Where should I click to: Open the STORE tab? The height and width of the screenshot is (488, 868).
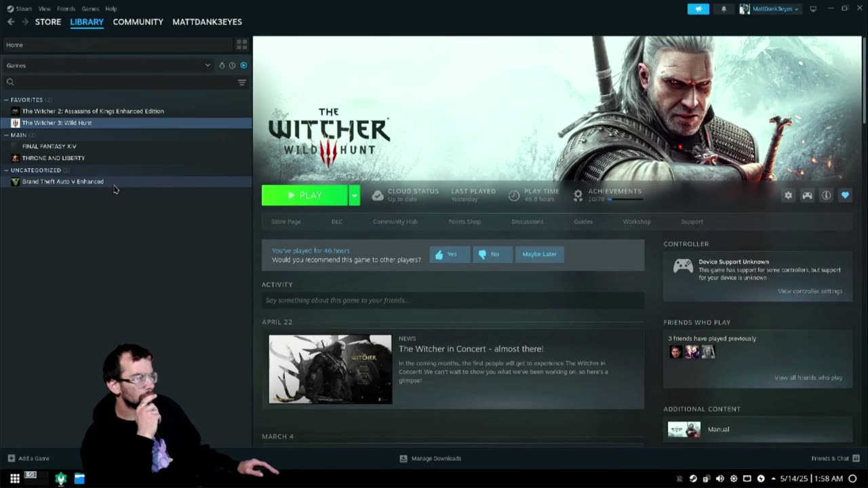point(48,22)
